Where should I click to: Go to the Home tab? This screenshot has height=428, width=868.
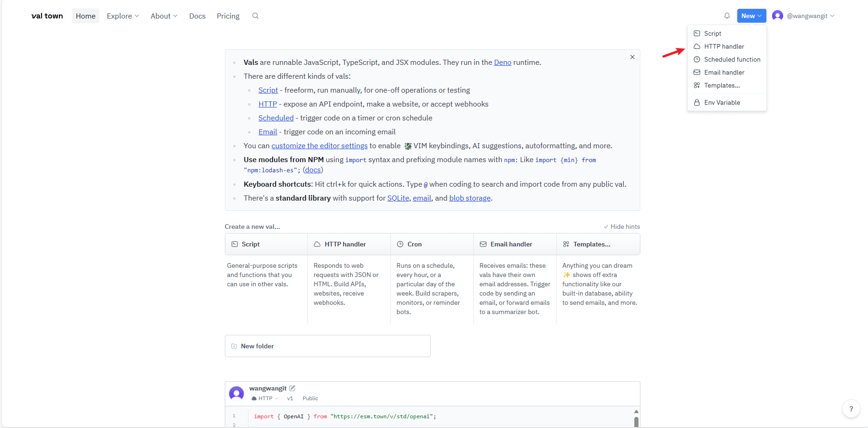(86, 16)
